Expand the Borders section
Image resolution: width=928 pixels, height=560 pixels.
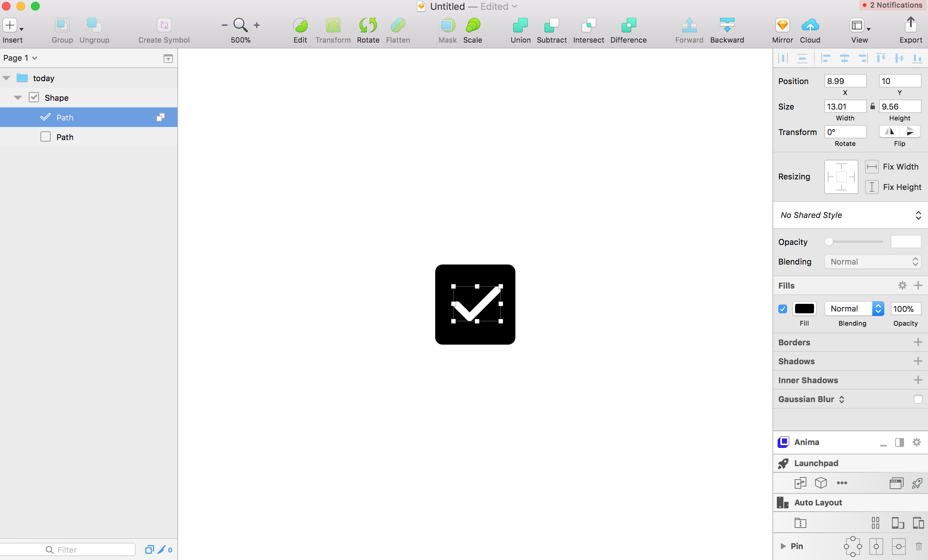(x=918, y=342)
